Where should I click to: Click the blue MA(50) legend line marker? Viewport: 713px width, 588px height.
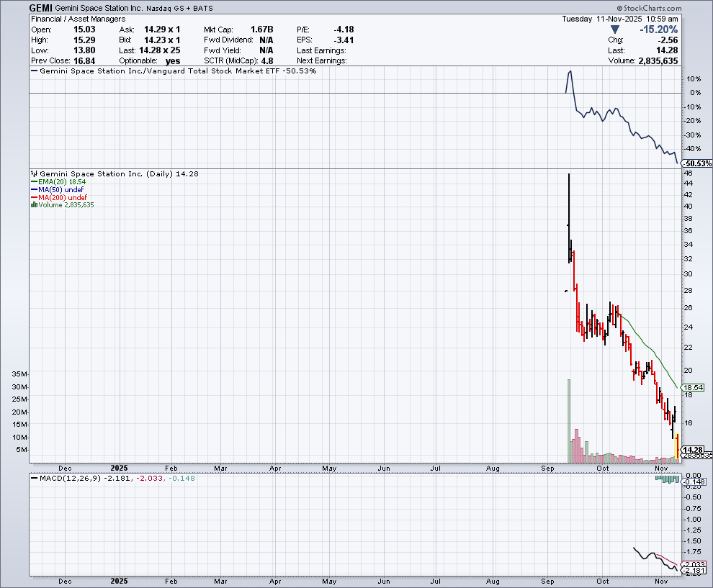[34, 190]
